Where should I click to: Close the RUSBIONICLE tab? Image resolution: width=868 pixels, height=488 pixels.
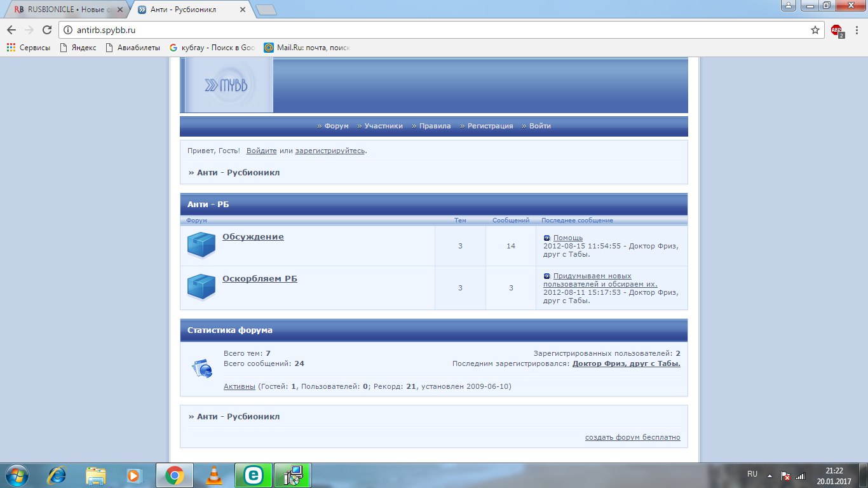point(120,10)
